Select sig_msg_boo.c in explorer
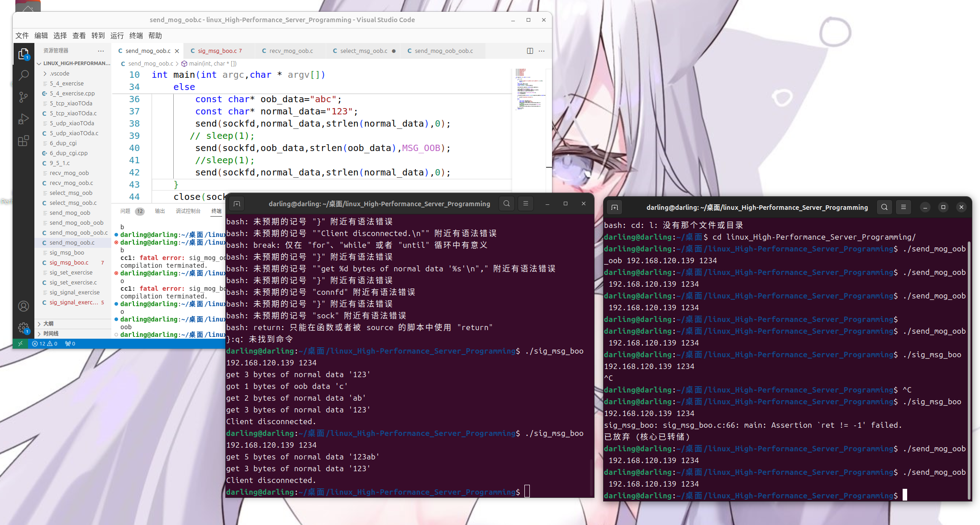This screenshot has width=980, height=525. [x=73, y=262]
